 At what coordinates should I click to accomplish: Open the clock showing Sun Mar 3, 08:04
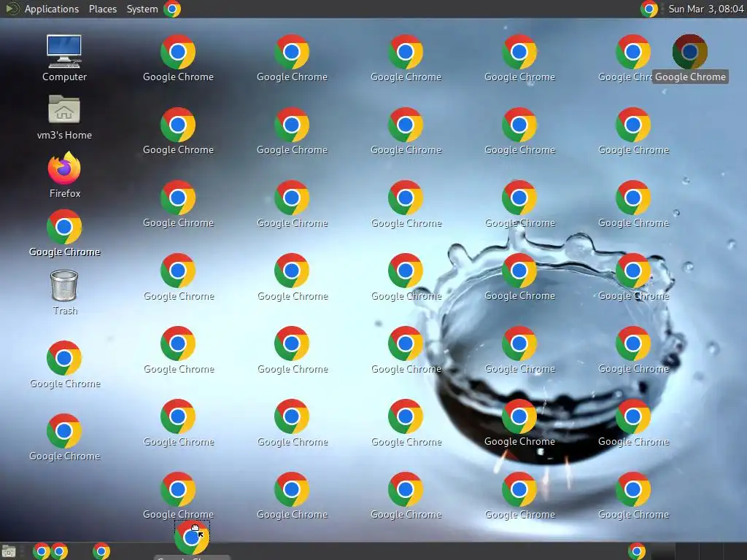(705, 9)
